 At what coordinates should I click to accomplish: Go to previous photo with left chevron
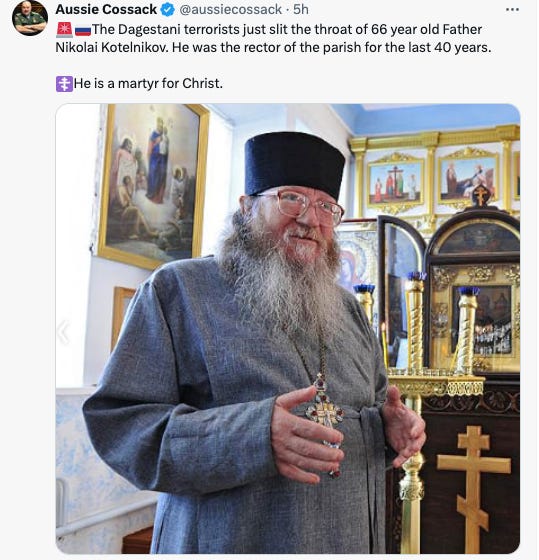(64, 332)
